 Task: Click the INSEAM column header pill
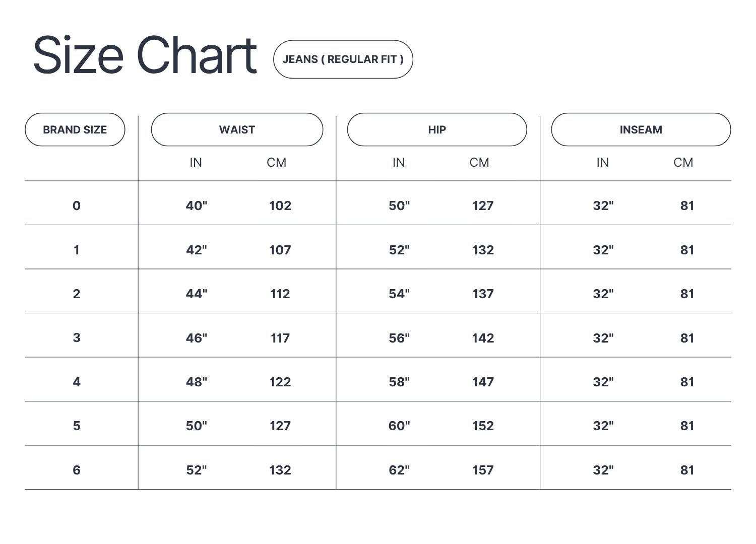(x=641, y=130)
